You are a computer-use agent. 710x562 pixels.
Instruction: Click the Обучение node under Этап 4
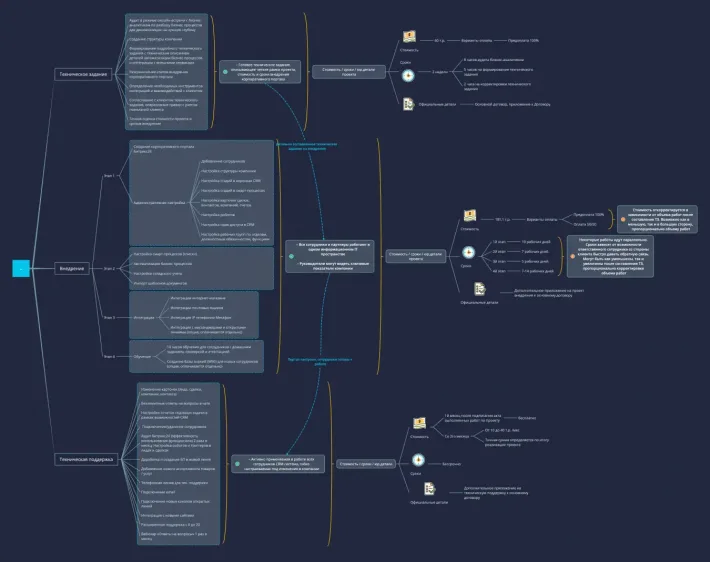coord(142,356)
